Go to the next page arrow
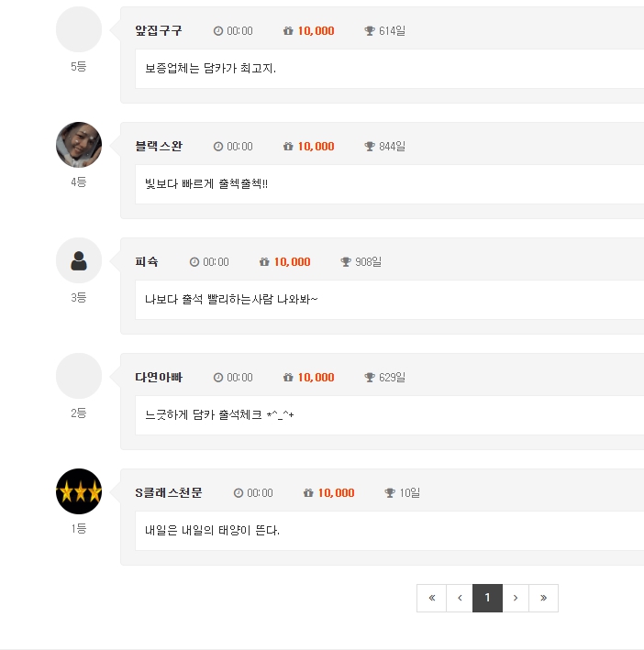This screenshot has width=644, height=650. pyautogui.click(x=516, y=598)
